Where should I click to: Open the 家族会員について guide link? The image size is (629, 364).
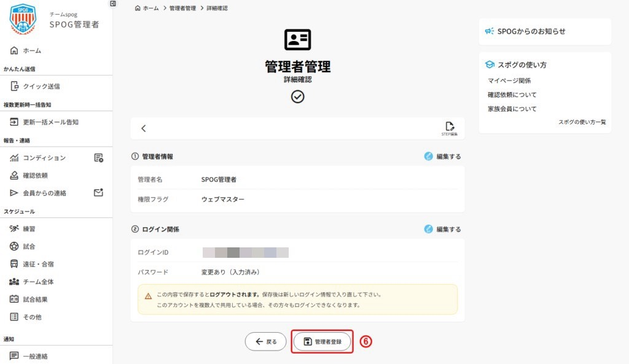pyautogui.click(x=512, y=109)
